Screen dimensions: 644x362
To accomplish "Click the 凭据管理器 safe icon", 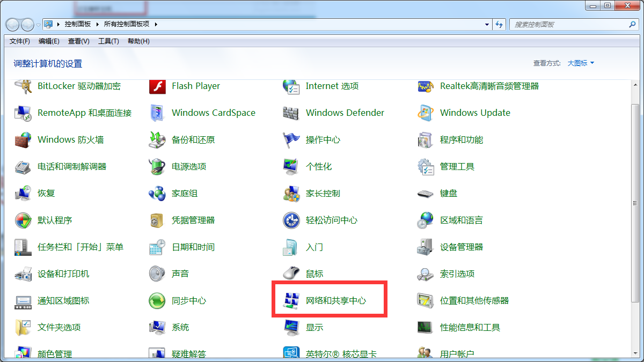I will [157, 220].
